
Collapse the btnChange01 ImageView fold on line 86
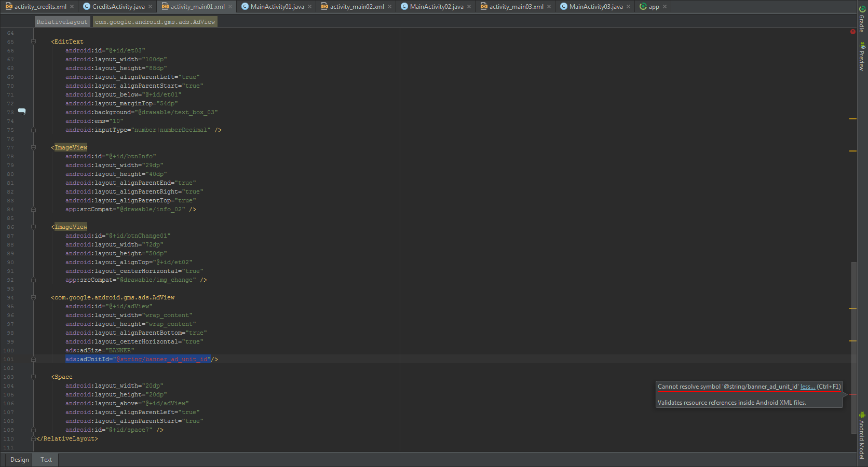pos(33,227)
